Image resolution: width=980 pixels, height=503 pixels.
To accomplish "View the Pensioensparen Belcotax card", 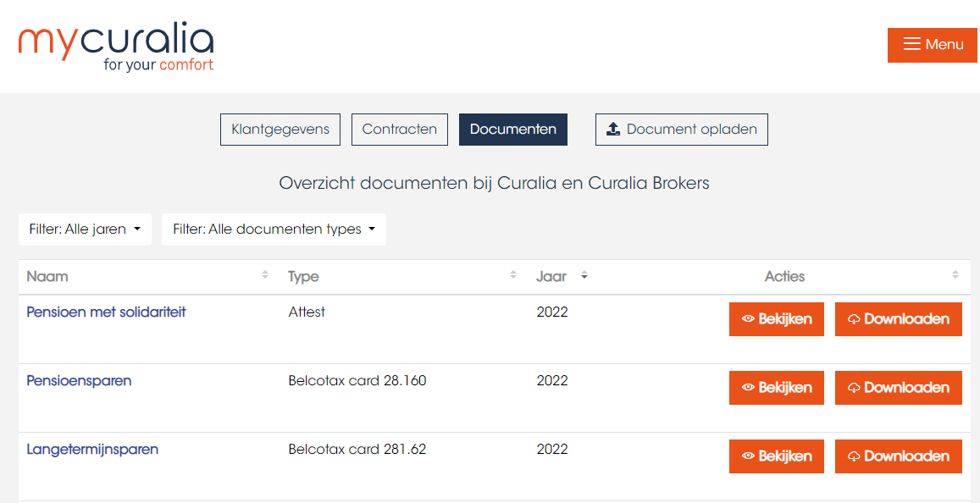I will pyautogui.click(x=776, y=388).
